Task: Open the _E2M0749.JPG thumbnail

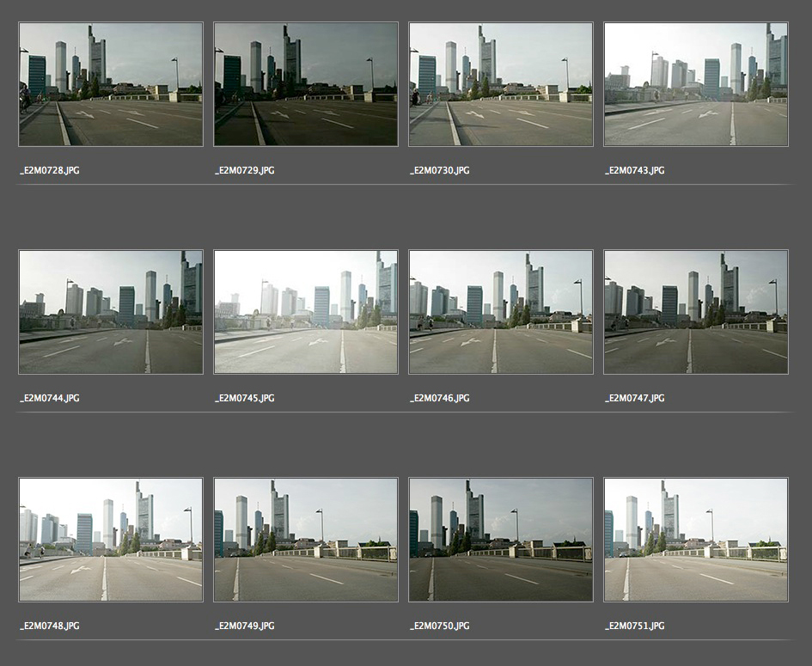Action: coord(306,540)
